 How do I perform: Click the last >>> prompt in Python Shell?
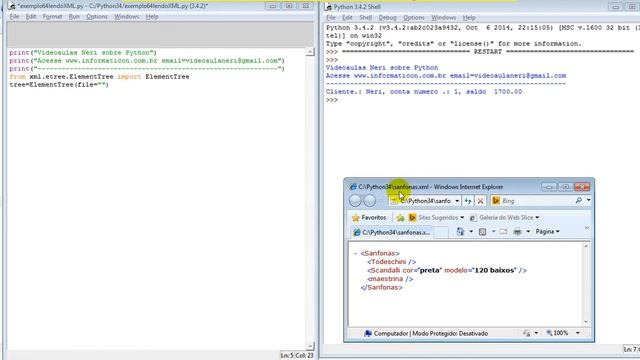(332, 100)
